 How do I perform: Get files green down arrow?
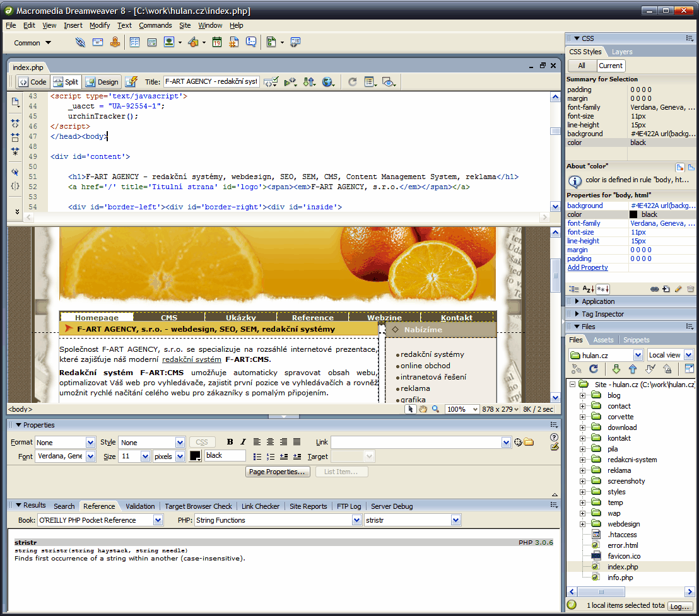point(616,369)
